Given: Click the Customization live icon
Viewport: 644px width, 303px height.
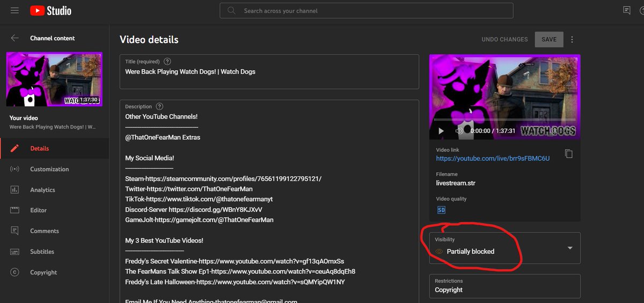Looking at the screenshot, I should coord(15,169).
